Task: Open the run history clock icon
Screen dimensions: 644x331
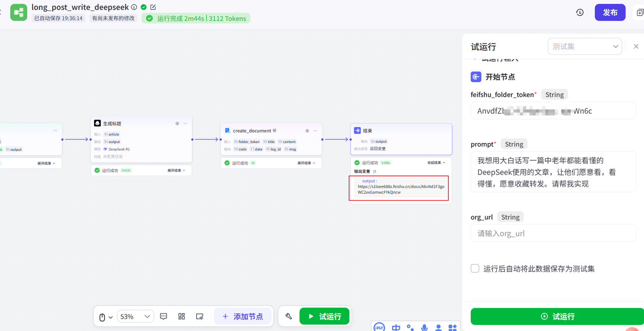Action: (x=580, y=13)
